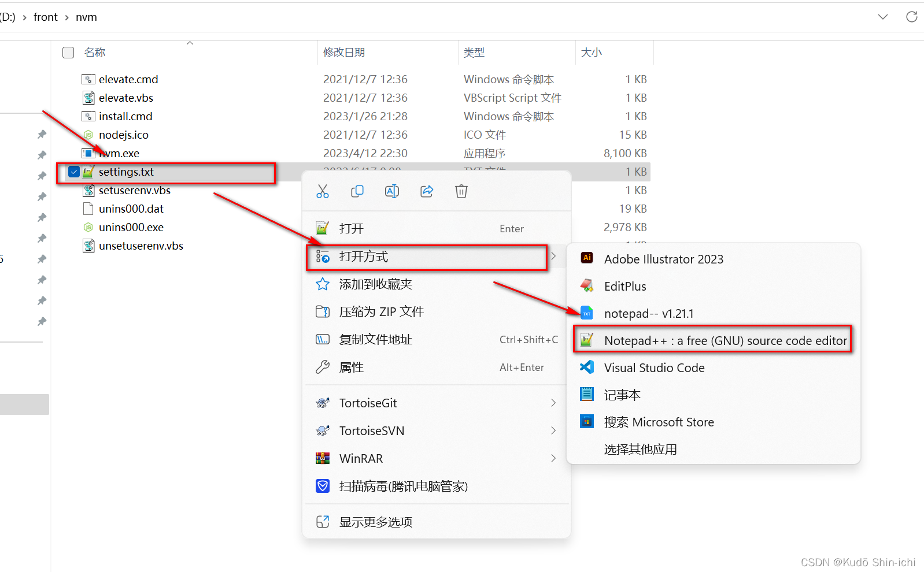
Task: Select 显示更多选项
Action: (437, 522)
